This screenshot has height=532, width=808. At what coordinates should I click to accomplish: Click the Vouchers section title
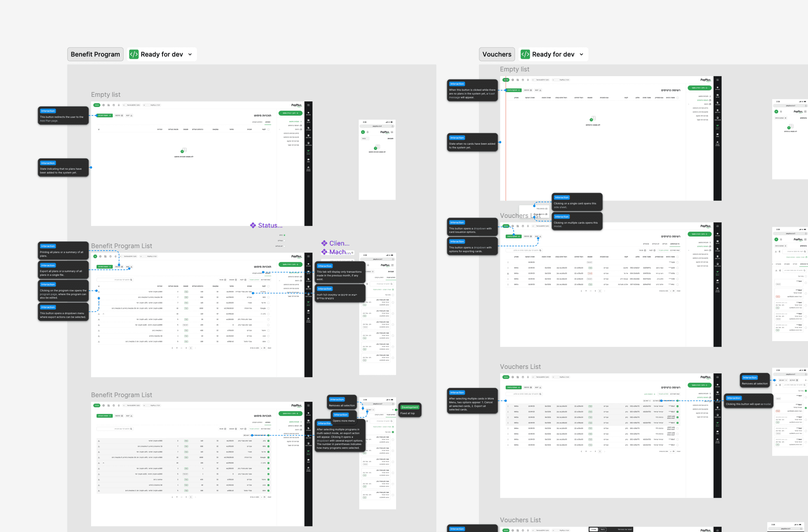pyautogui.click(x=497, y=54)
